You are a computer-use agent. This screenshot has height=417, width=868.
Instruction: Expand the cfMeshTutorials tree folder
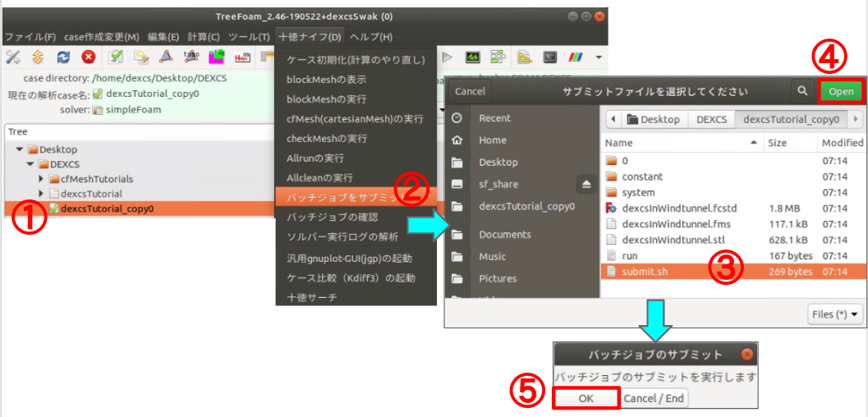(42, 179)
